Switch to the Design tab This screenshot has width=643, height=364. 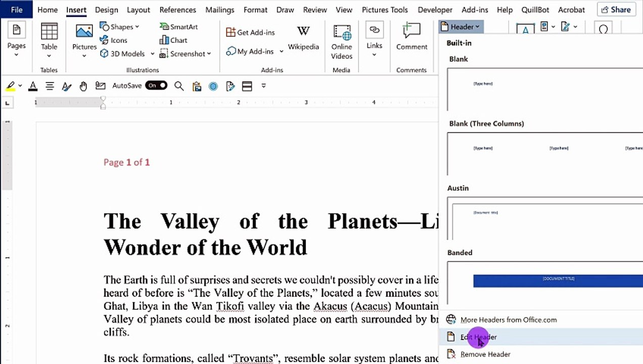[107, 10]
